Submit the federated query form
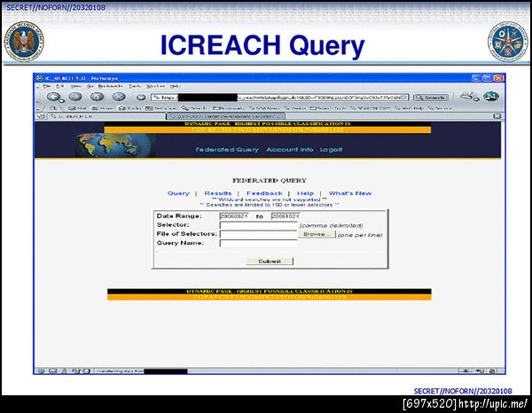Image resolution: width=532 pixels, height=413 pixels. click(x=270, y=261)
